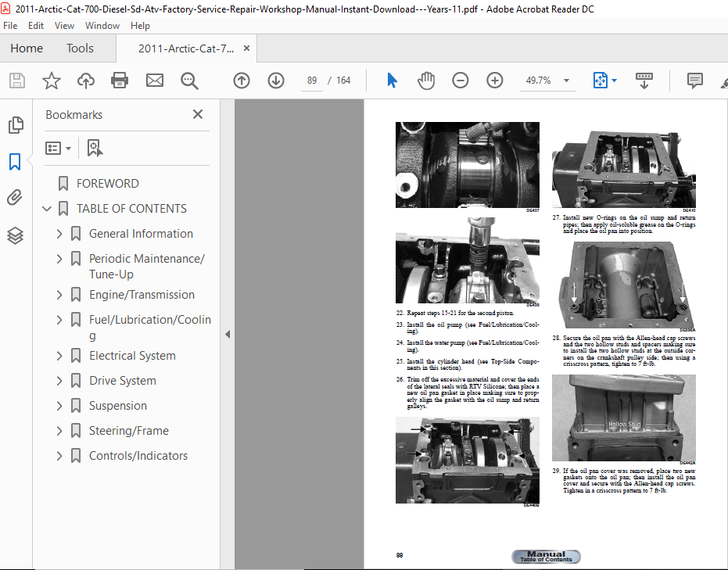728x570 pixels.
Task: Jump to TABLE OF CONTENTS bookmark
Action: 131,209
